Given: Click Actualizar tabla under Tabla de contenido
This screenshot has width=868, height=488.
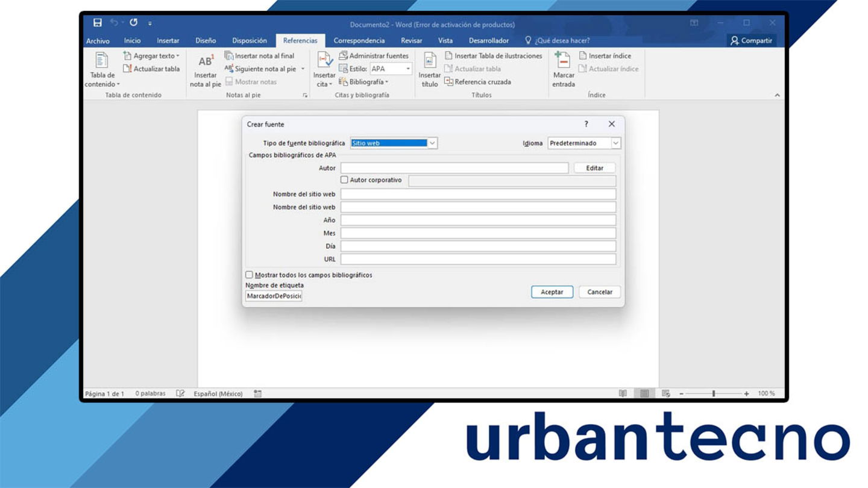Looking at the screenshot, I should click(x=151, y=69).
